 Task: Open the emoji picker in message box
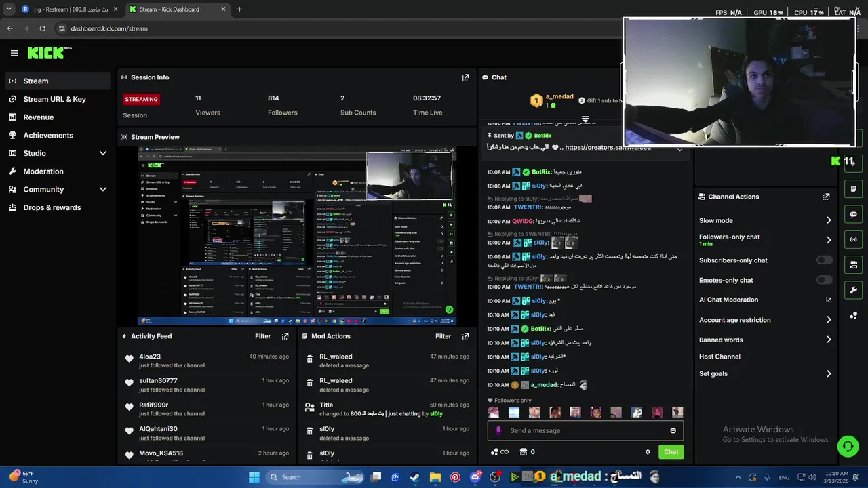coord(673,430)
